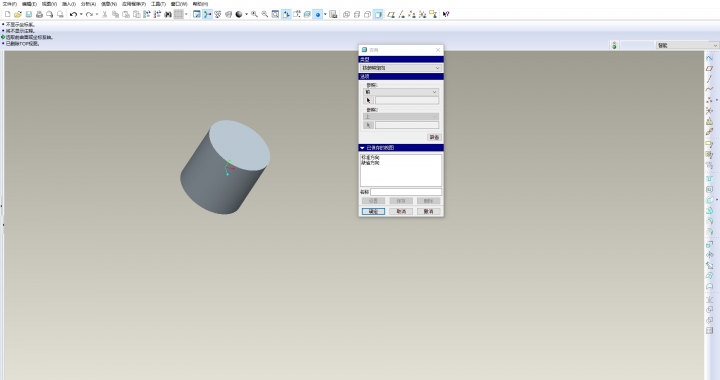
Task: Click the binoculars Find icon
Action: click(168, 14)
